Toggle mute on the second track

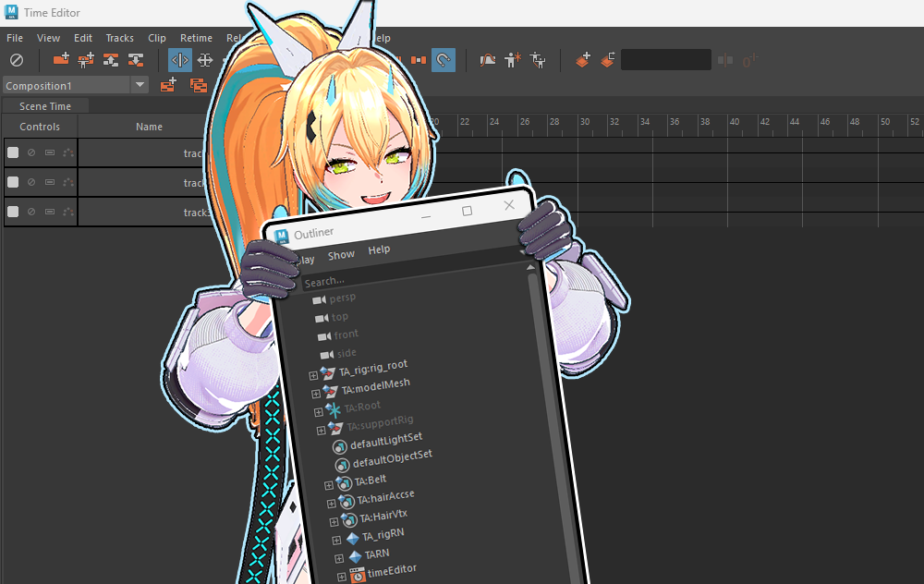coord(31,182)
